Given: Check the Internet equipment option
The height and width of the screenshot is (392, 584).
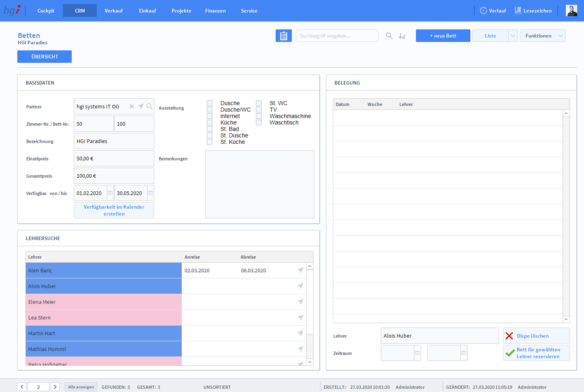Looking at the screenshot, I should (x=210, y=116).
